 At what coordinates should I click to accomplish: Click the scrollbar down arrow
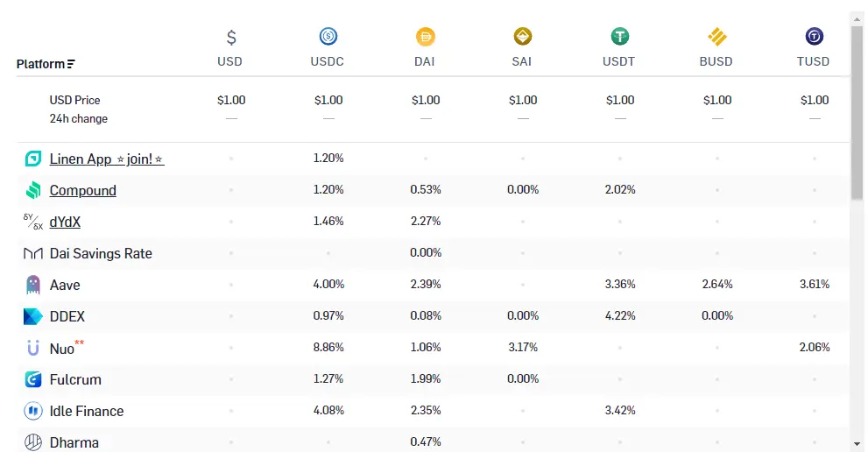pyautogui.click(x=857, y=444)
